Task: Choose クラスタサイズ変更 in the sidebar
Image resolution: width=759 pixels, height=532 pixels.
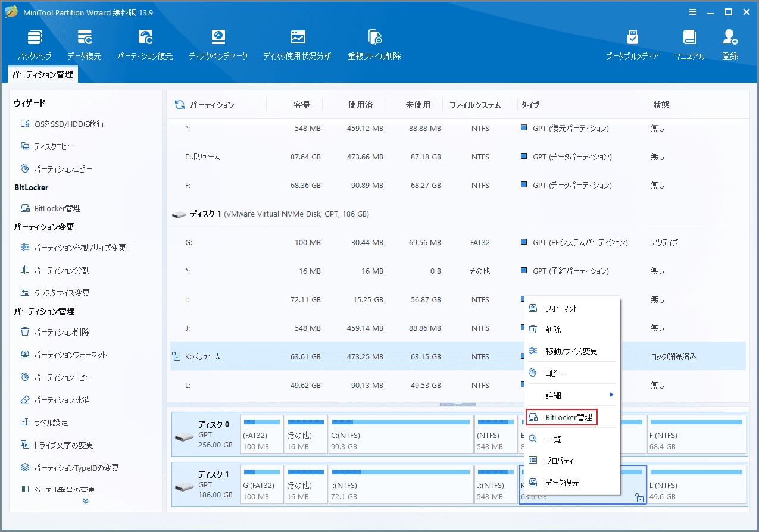Action: point(55,293)
